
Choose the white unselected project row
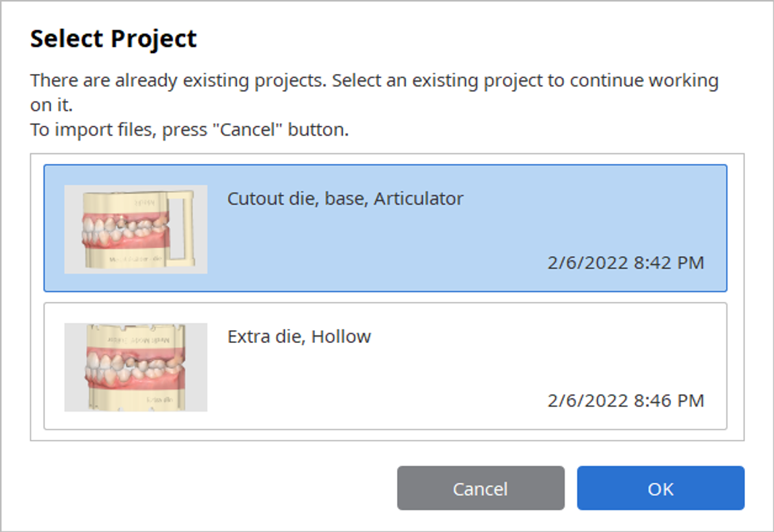pyautogui.click(x=385, y=367)
